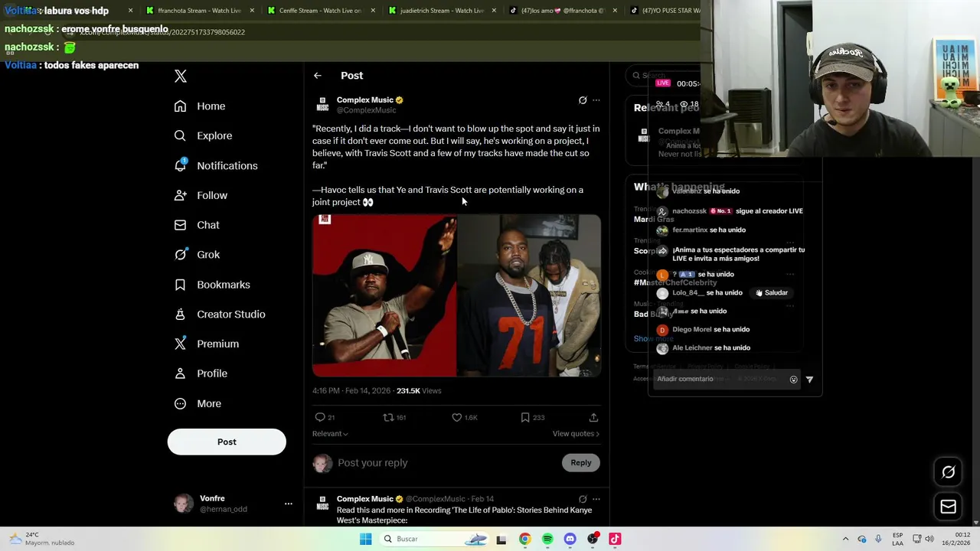Click the Grok icon on the second post

pos(583,499)
